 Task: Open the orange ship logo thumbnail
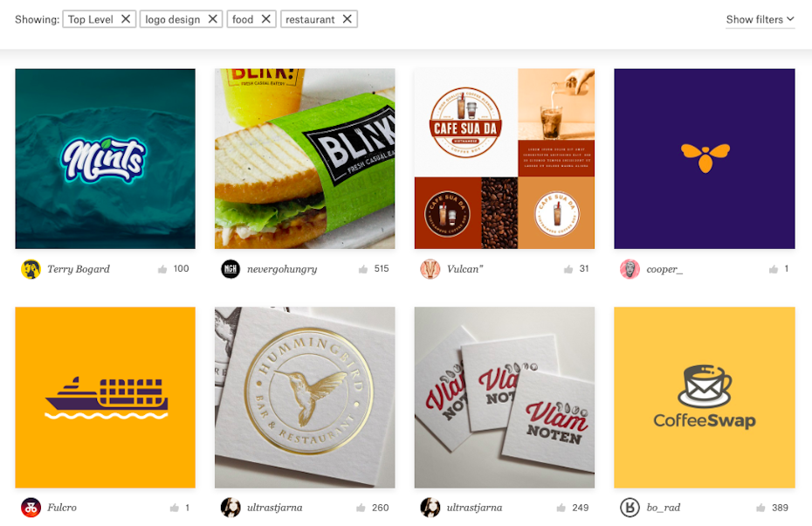point(105,398)
